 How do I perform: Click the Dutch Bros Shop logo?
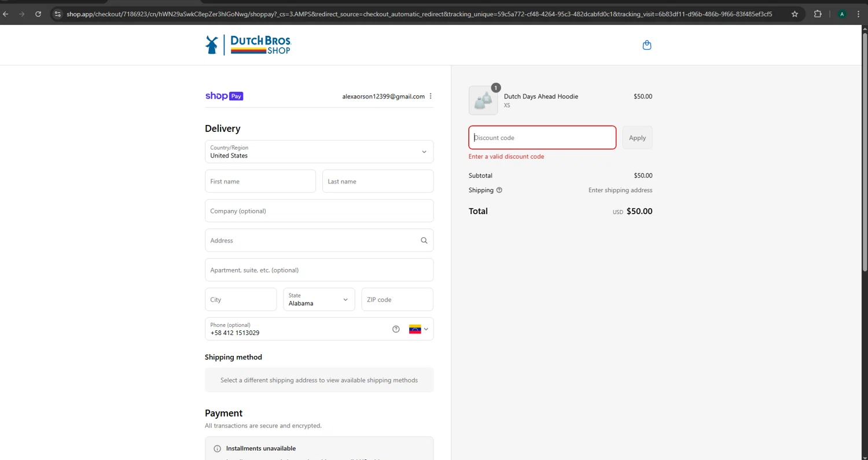(248, 45)
